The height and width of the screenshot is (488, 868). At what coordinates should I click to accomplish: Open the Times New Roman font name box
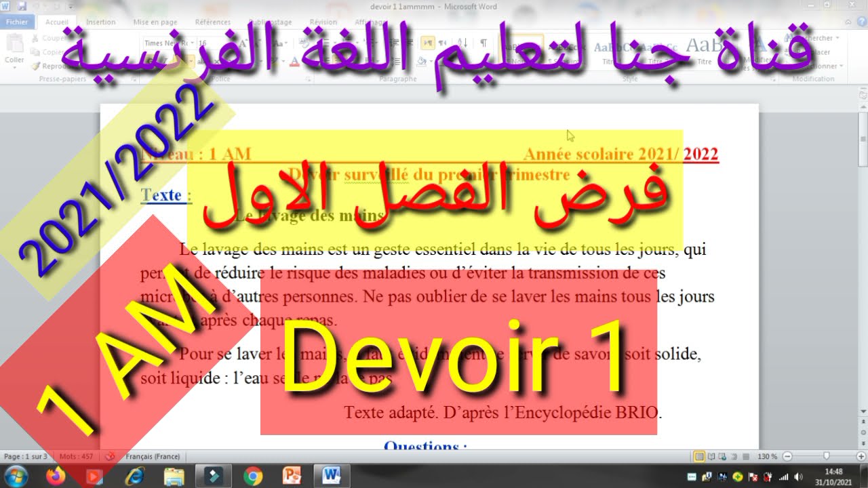169,43
